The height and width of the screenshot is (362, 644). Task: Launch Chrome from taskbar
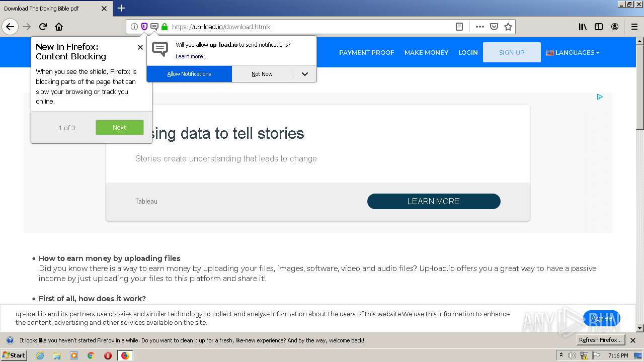tap(91, 355)
